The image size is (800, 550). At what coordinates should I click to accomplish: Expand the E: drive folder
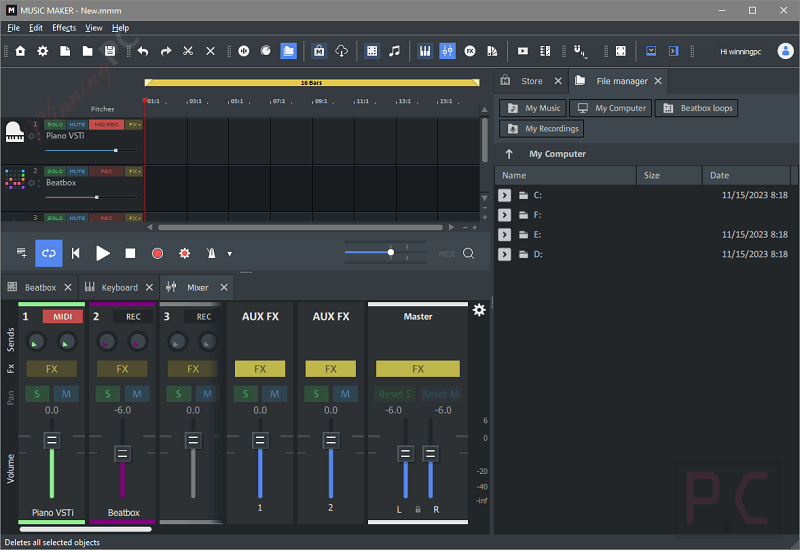pyautogui.click(x=504, y=235)
